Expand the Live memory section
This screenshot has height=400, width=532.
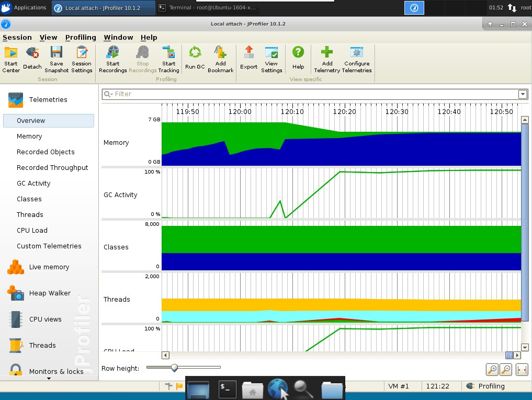[49, 267]
